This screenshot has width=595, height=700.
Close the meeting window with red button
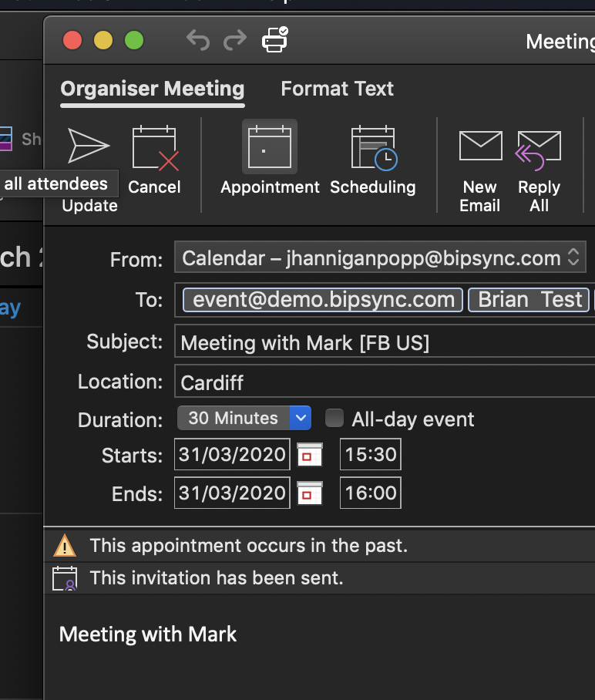[x=72, y=40]
